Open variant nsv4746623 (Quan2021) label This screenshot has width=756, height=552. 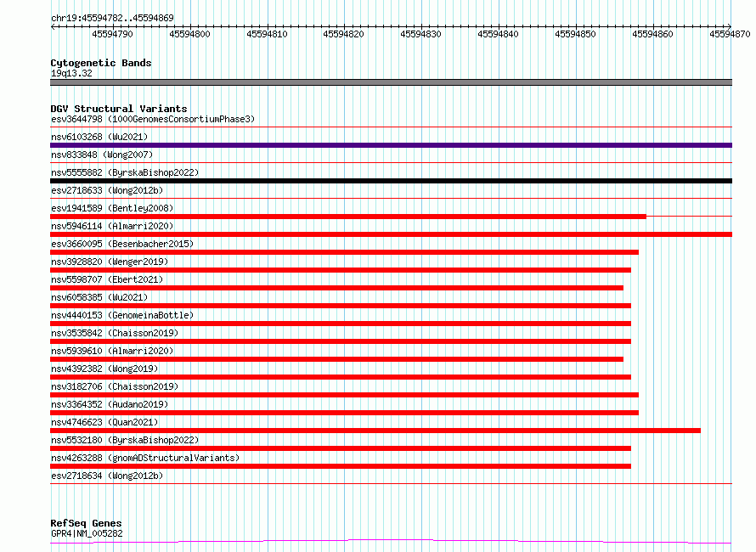104,422
